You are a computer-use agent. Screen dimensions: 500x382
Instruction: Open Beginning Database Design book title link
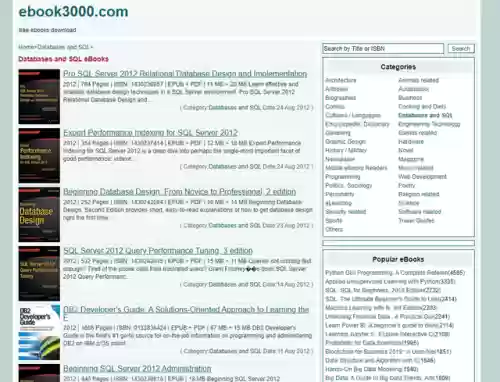point(180,192)
